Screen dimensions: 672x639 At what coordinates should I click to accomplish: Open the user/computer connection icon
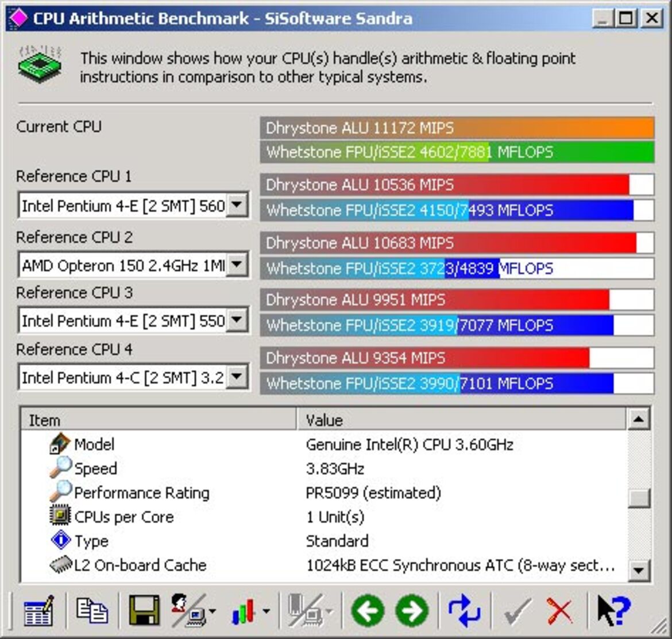(188, 610)
